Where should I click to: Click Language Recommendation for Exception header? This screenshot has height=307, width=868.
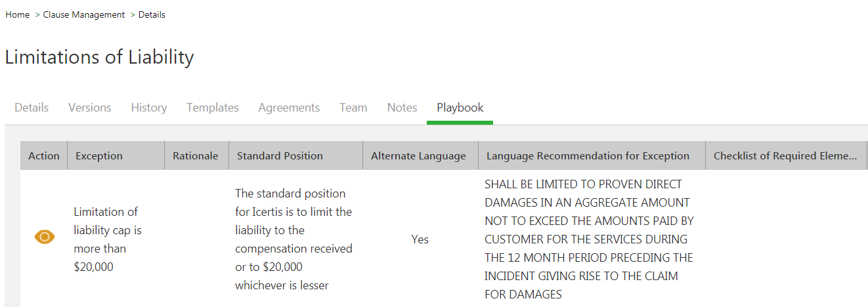(588, 156)
